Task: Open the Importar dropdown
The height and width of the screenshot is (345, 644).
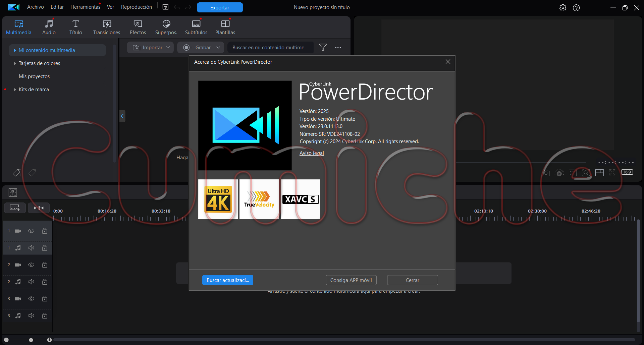Action: coord(150,48)
